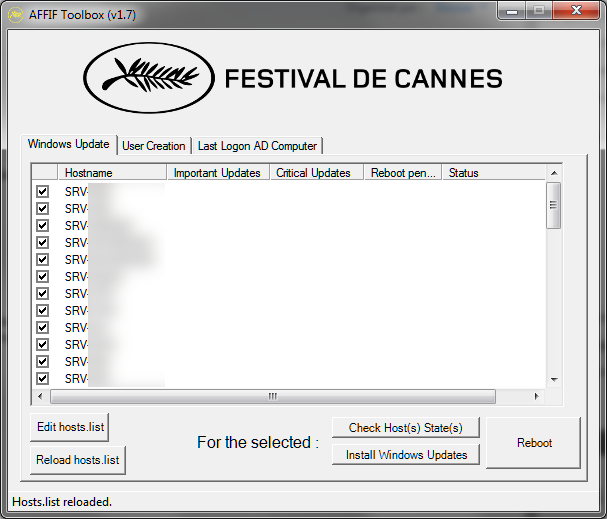Uncheck the last visible SRV host checkbox

tap(43, 379)
